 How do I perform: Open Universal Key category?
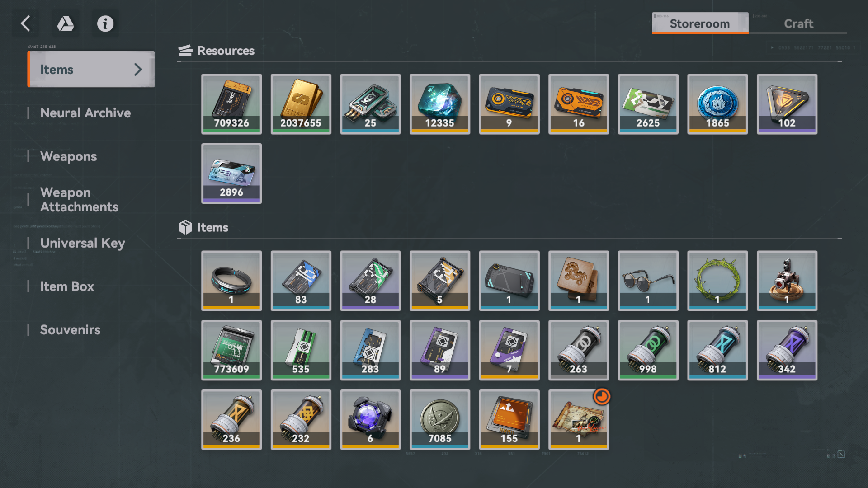pyautogui.click(x=83, y=243)
